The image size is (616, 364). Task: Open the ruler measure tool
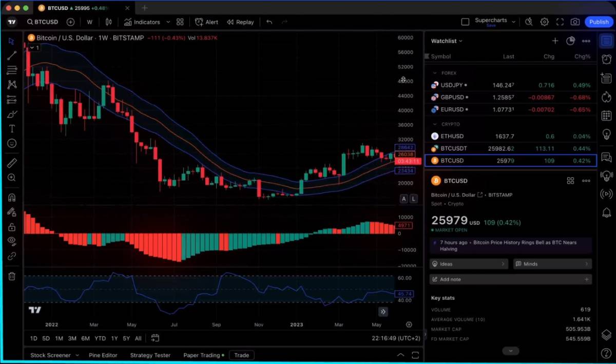11,163
